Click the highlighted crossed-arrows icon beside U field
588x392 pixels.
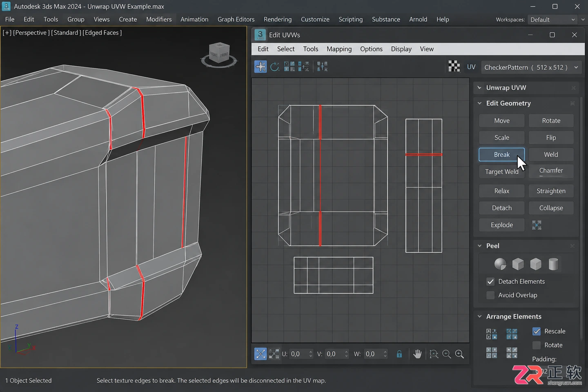(x=261, y=354)
